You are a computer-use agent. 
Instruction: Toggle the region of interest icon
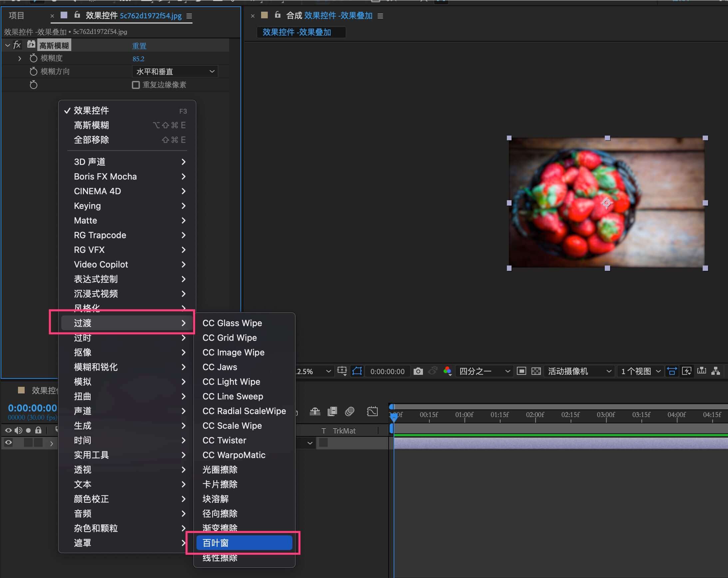point(521,371)
